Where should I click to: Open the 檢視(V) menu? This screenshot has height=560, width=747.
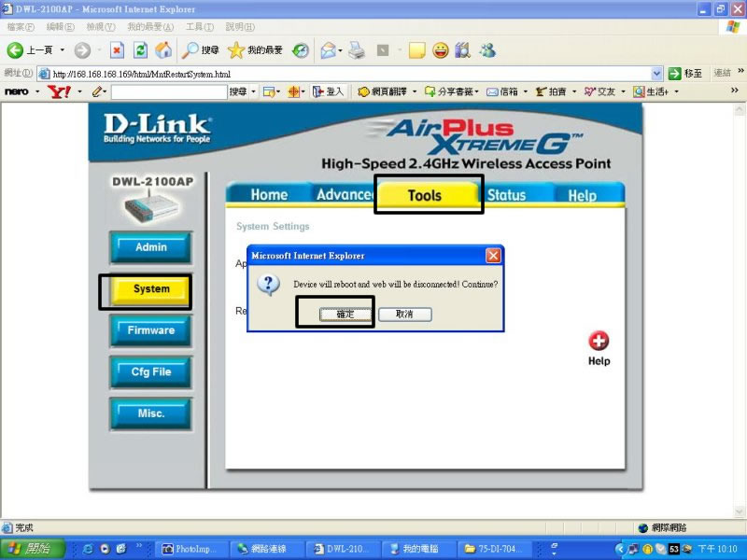101,27
